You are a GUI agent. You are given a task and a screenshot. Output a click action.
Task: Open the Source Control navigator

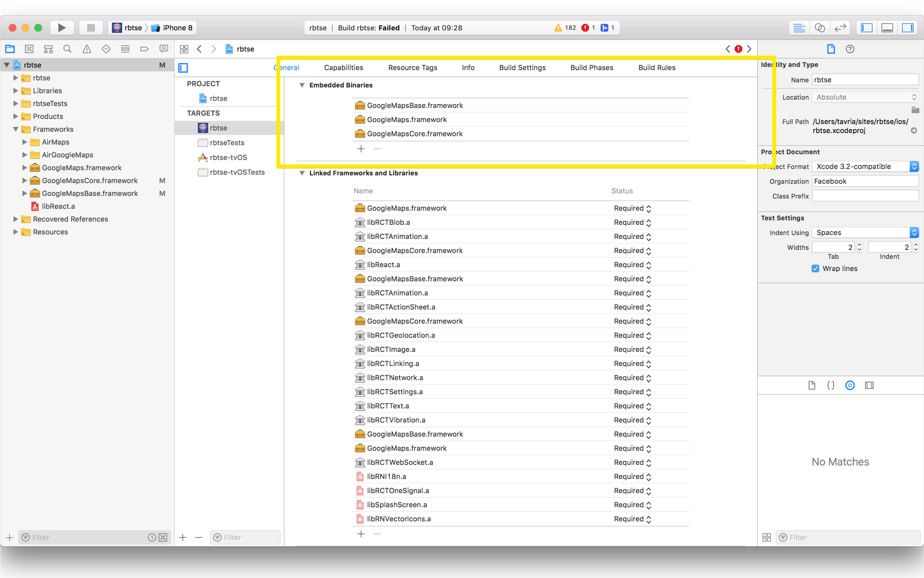coord(29,49)
